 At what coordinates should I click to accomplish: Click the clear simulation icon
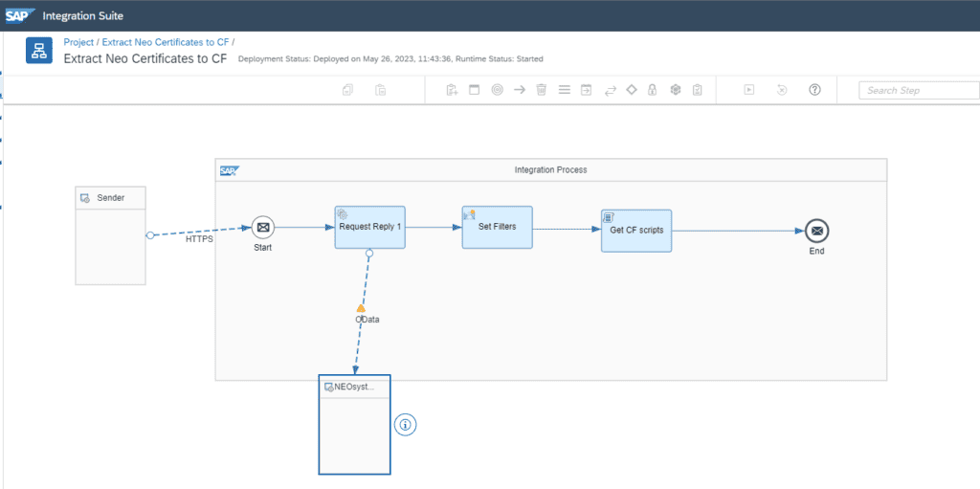click(x=782, y=90)
